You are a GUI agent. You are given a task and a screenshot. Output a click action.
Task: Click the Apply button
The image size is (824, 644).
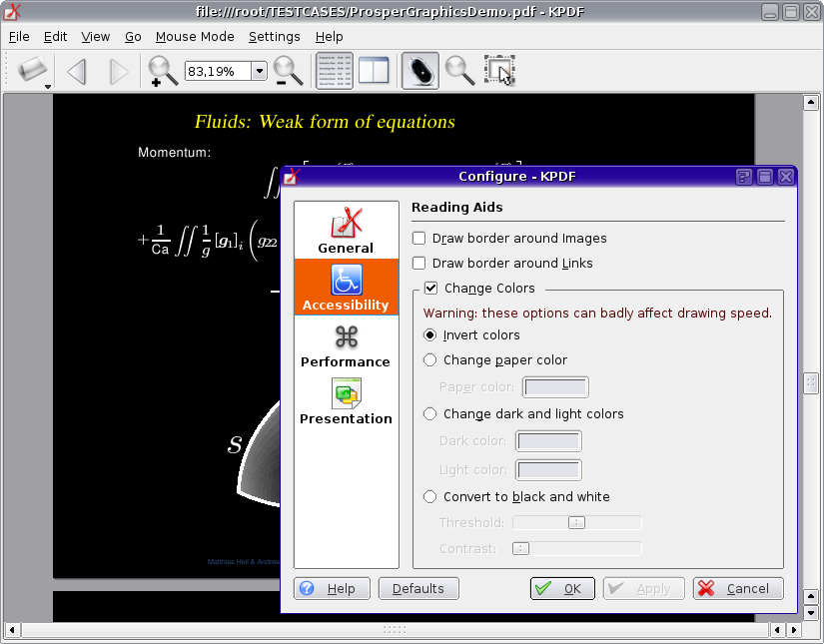pos(644,589)
